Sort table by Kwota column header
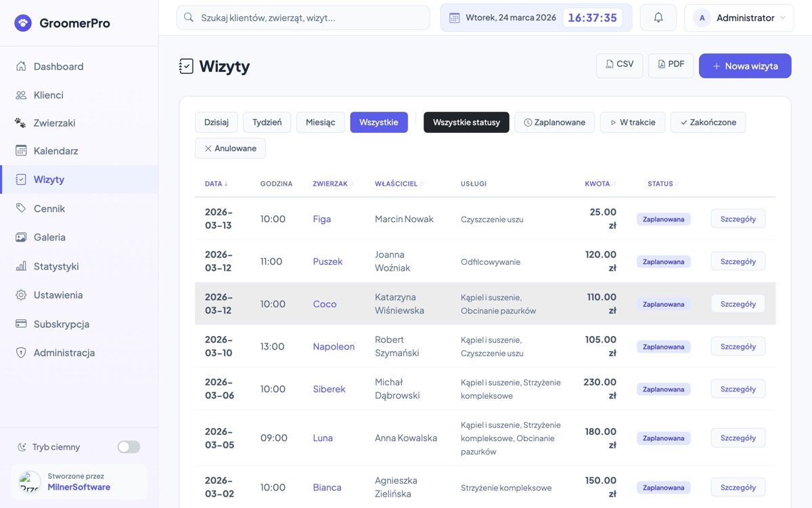The width and height of the screenshot is (812, 508). [597, 184]
